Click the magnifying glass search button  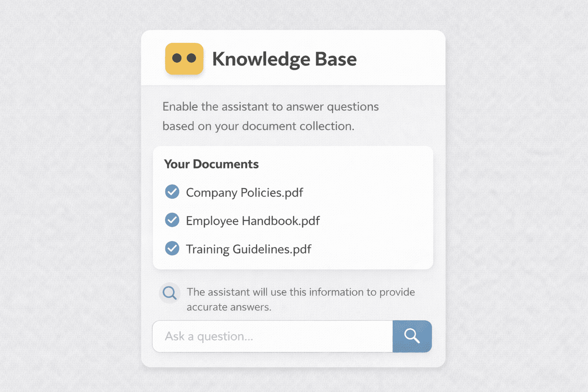pos(412,336)
